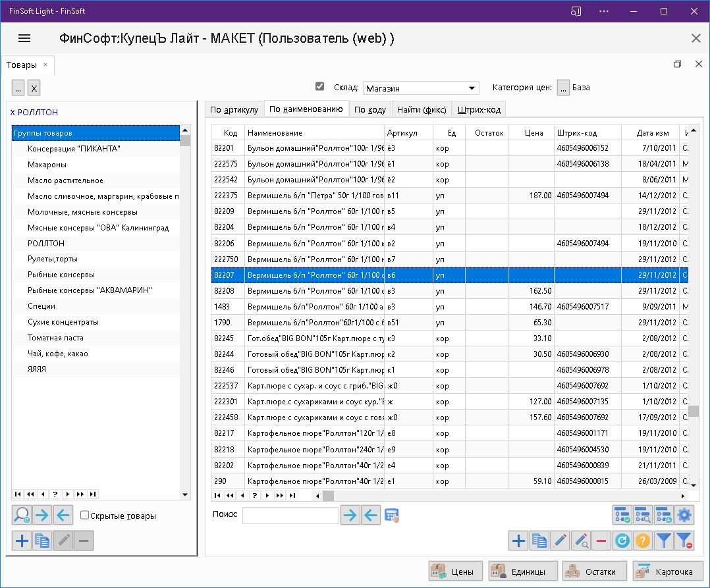The image size is (710, 588).
Task: Click the on-screen keyboard icon beside search
Action: [393, 516]
